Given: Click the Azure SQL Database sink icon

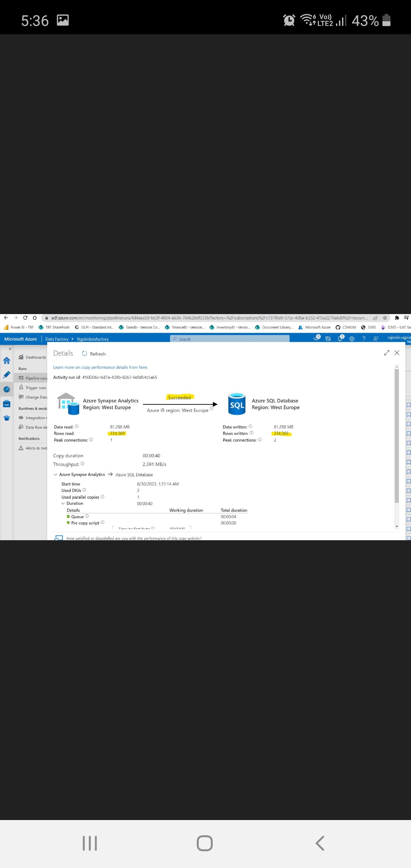Looking at the screenshot, I should pos(237,404).
